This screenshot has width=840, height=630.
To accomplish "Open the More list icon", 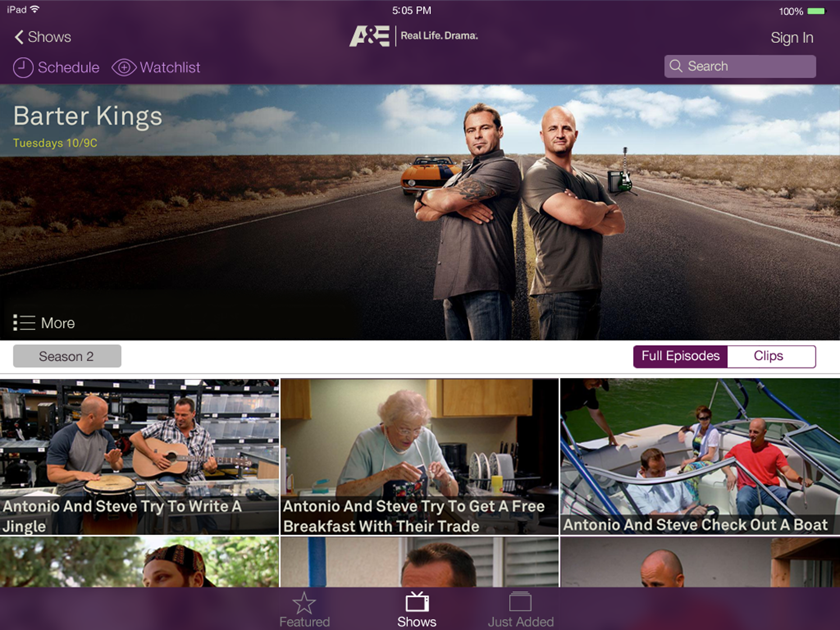I will click(x=24, y=323).
